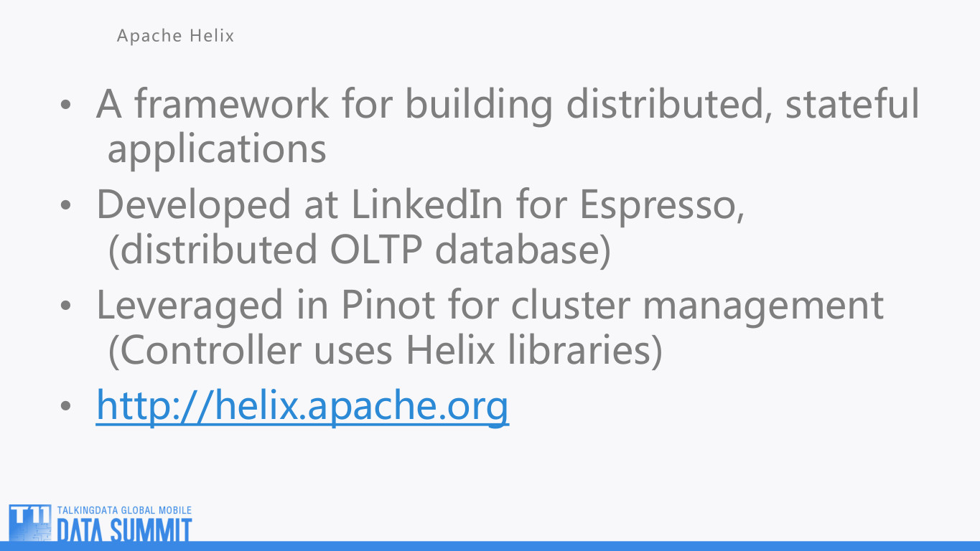The width and height of the screenshot is (980, 551).
Task: Click the TalkingData logo icon
Action: 30,523
